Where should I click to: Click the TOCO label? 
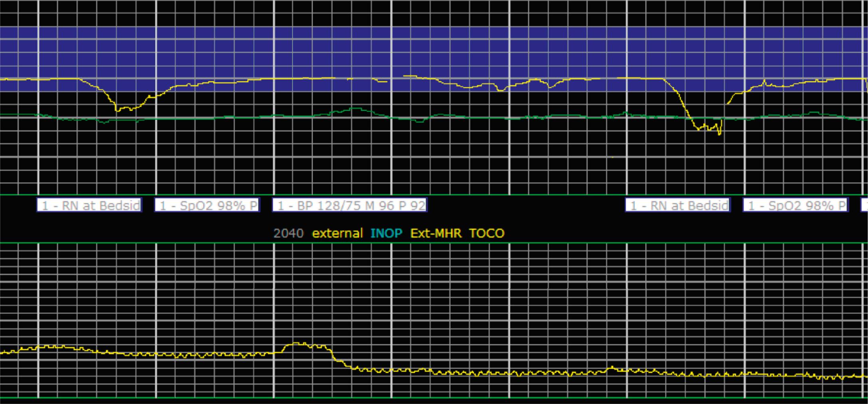click(486, 233)
